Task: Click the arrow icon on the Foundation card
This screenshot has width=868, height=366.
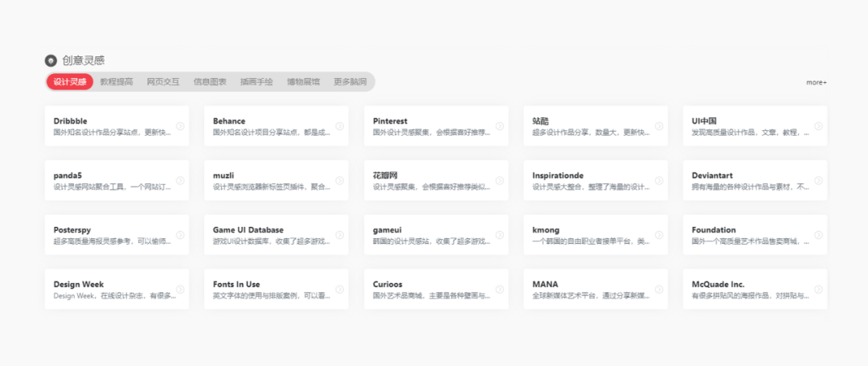Action: click(x=818, y=235)
